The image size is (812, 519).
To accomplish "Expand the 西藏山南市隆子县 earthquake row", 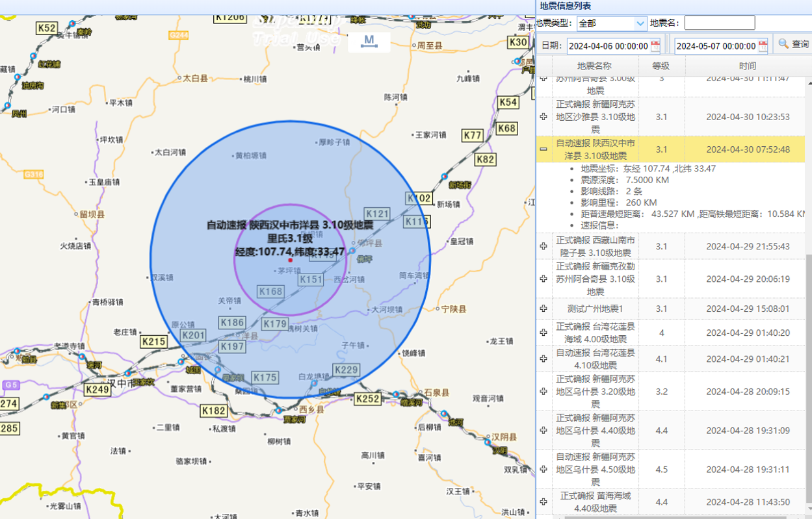I will (544, 246).
